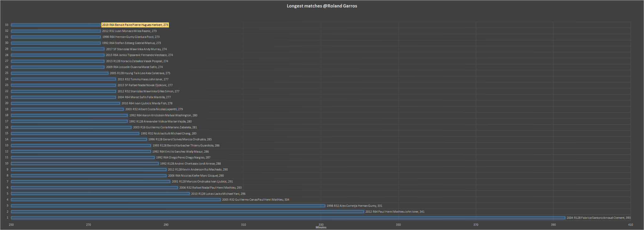The width and height of the screenshot is (644, 230).
Task: Click the label '2012 R128 Kevin Anderson Rui Machado, 290'
Action: pyautogui.click(x=198, y=169)
